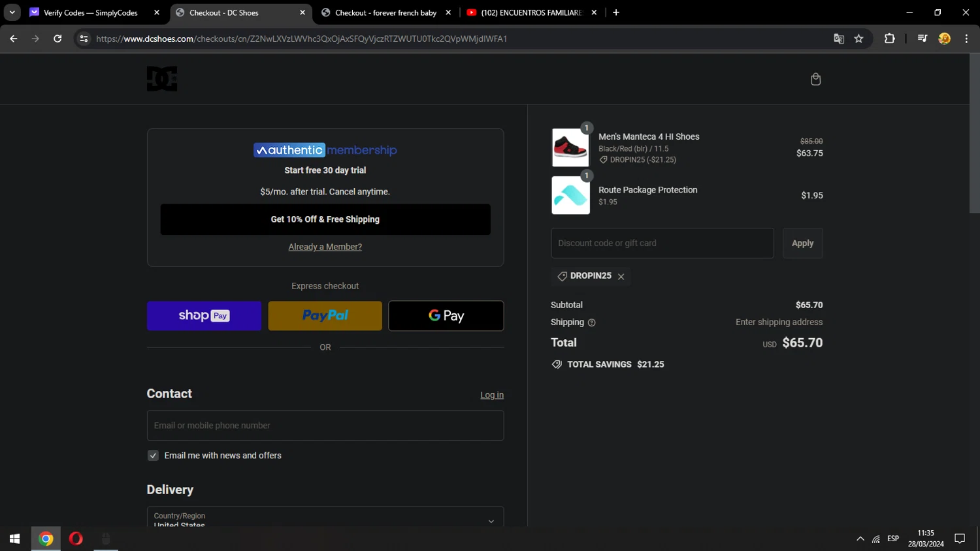Open the translate page icon
The image size is (980, 551).
[839, 39]
